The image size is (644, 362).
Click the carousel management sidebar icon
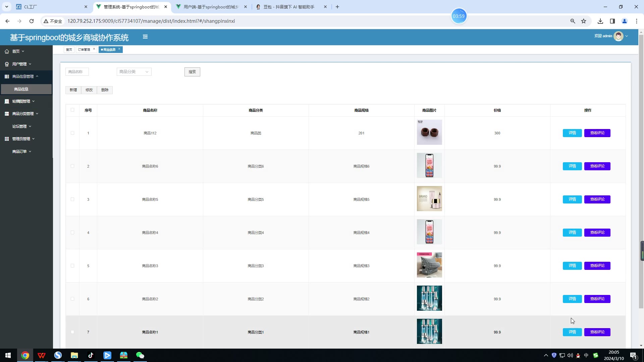(x=7, y=101)
